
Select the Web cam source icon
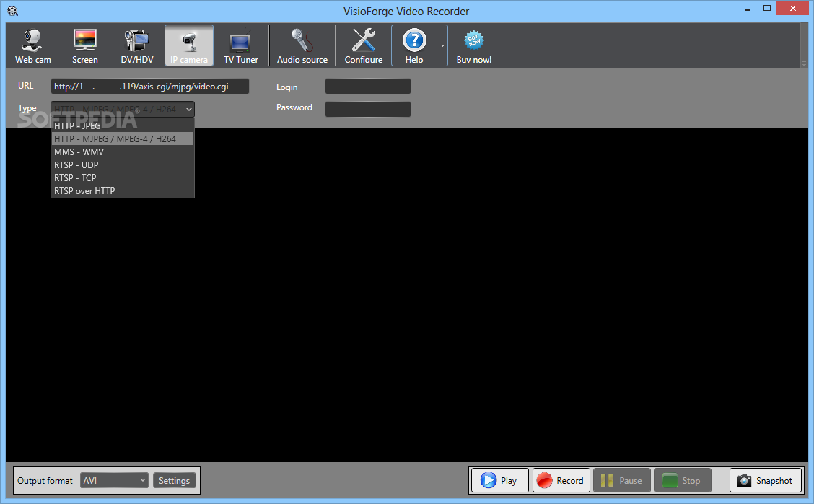point(32,45)
